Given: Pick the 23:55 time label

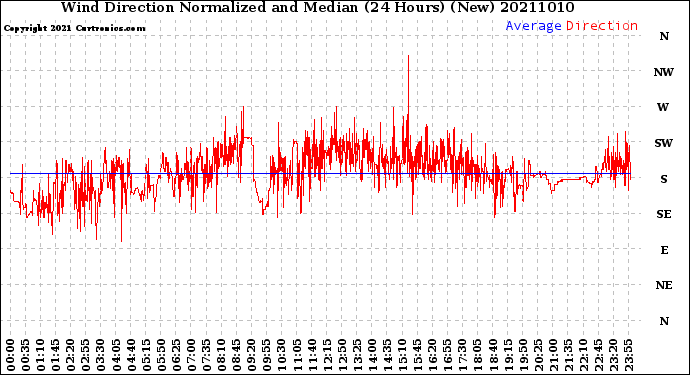Looking at the screenshot, I should click(628, 355).
